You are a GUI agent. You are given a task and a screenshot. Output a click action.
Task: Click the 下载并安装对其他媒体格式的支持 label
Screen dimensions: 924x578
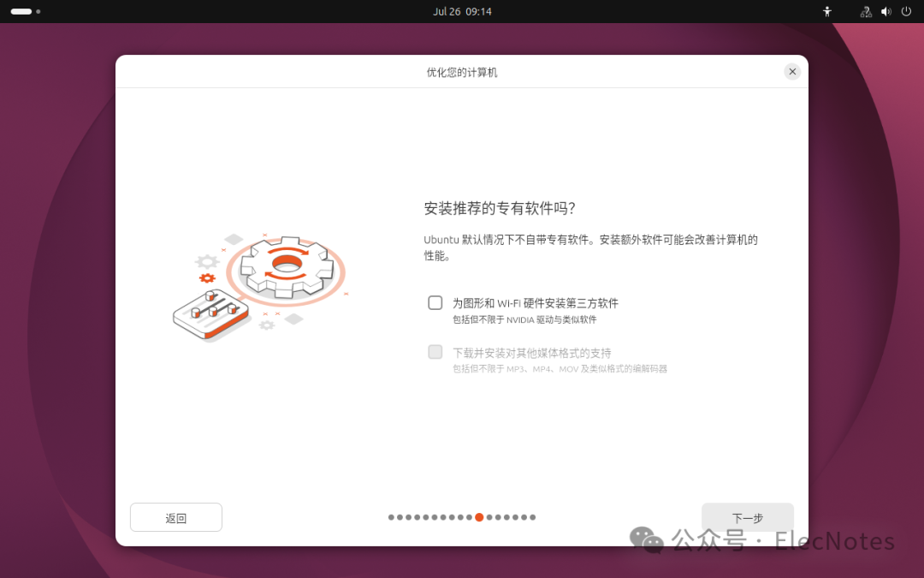[x=531, y=353]
